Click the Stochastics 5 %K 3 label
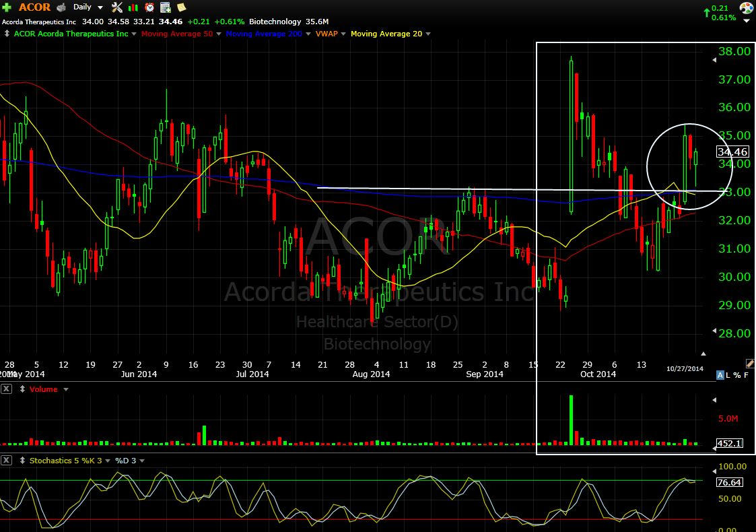 pos(65,460)
